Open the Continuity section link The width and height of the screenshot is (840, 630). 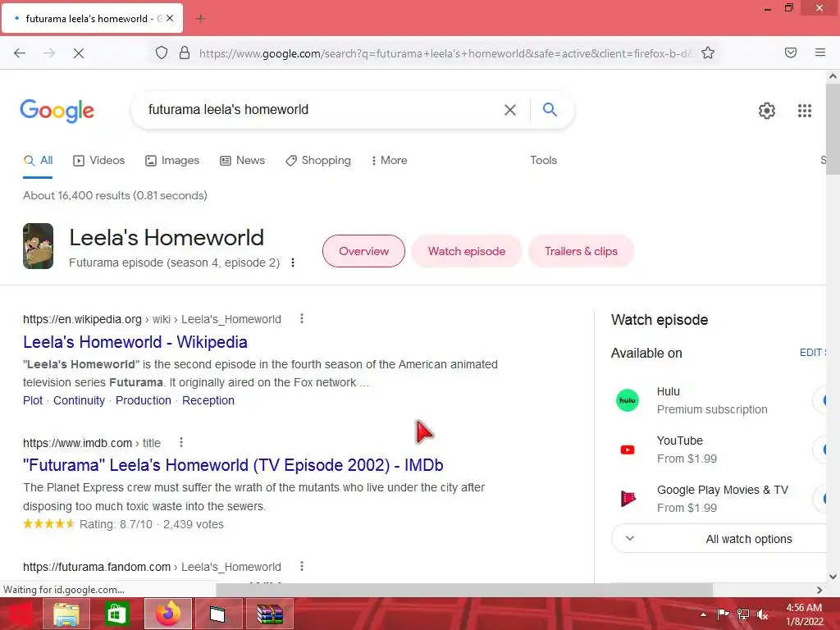80,400
